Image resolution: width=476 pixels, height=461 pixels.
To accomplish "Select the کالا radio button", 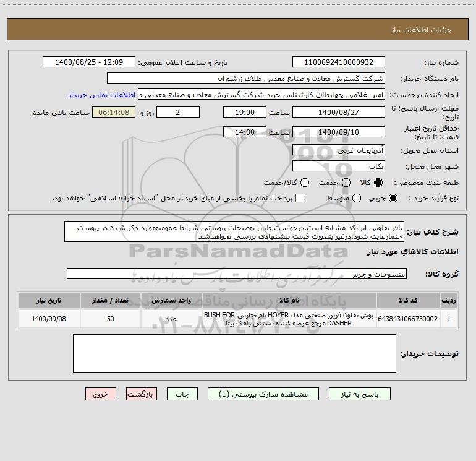I will click(x=378, y=183).
